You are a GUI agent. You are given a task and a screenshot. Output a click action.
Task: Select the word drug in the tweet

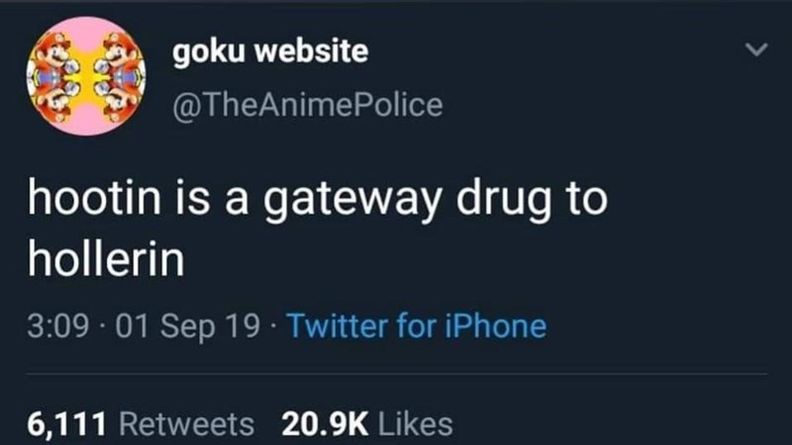point(504,201)
